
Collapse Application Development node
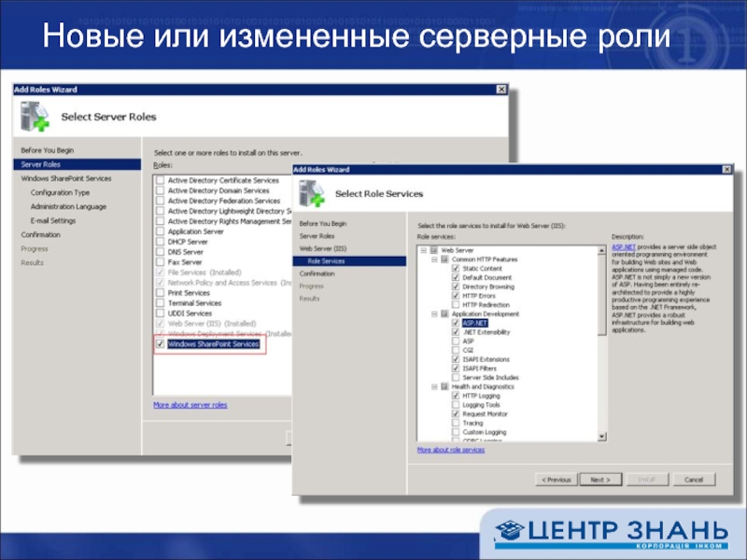point(434,314)
